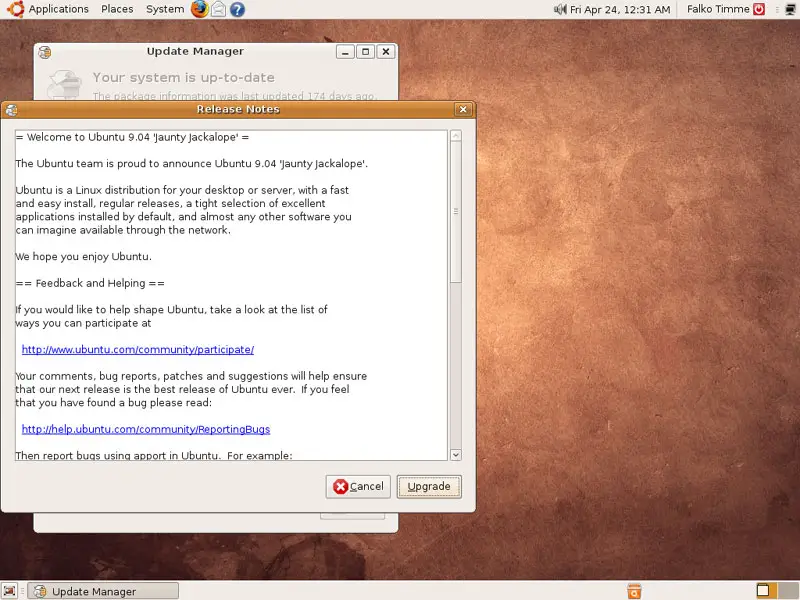Screen dimensions: 800x600
Task: Open the Help icon in the top panel
Action: [x=237, y=9]
